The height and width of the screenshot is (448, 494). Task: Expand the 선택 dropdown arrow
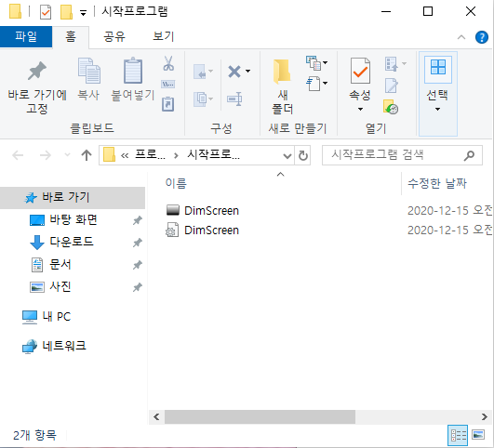[x=437, y=109]
